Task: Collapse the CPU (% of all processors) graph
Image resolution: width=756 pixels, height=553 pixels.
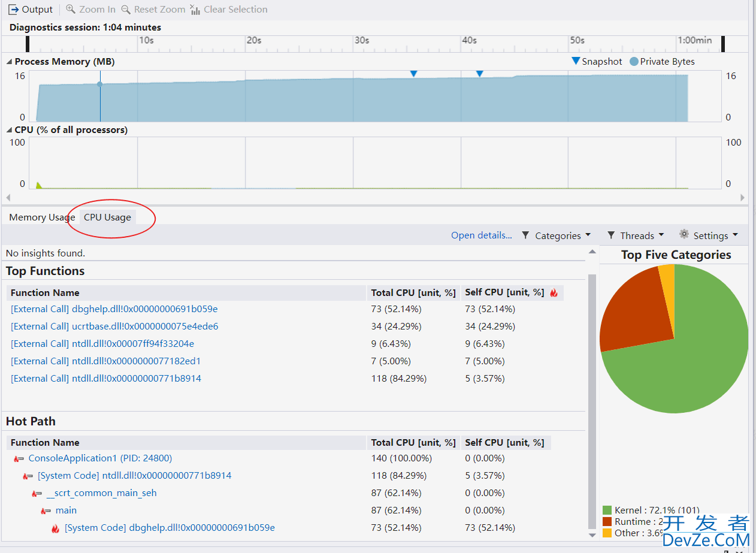Action: coord(10,130)
